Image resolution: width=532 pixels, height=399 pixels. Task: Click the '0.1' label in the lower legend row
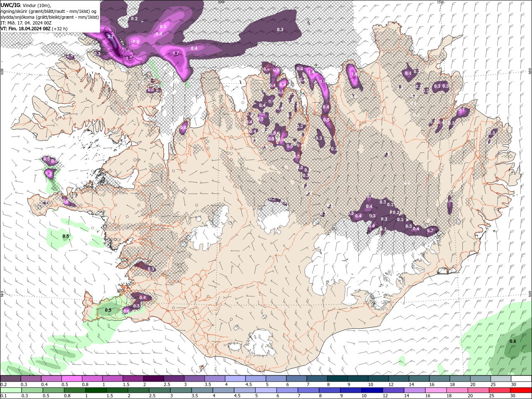click(4, 396)
